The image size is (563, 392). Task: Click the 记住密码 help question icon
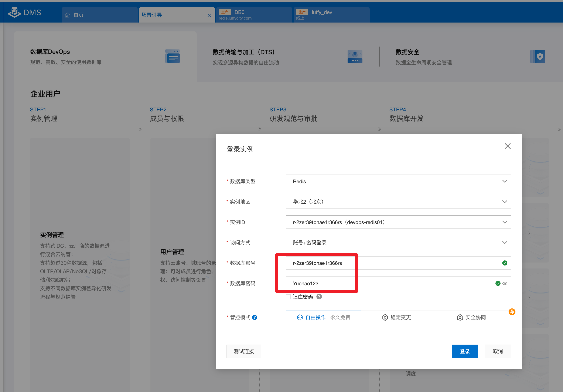[319, 297]
